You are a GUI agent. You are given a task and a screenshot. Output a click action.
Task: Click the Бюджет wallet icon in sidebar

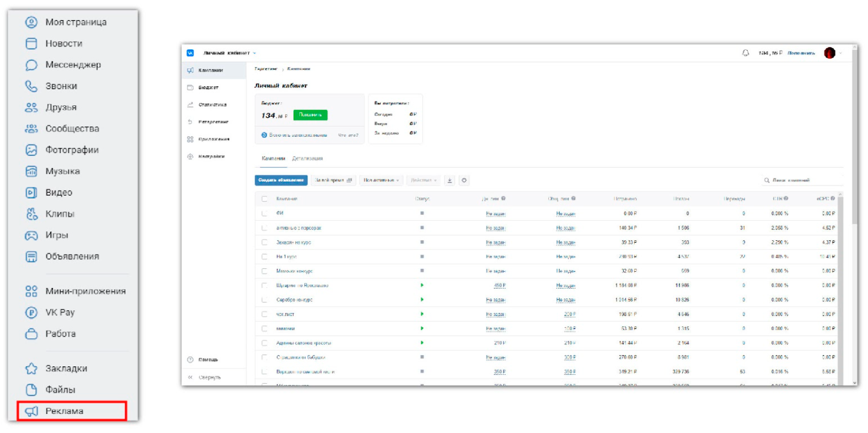(191, 87)
